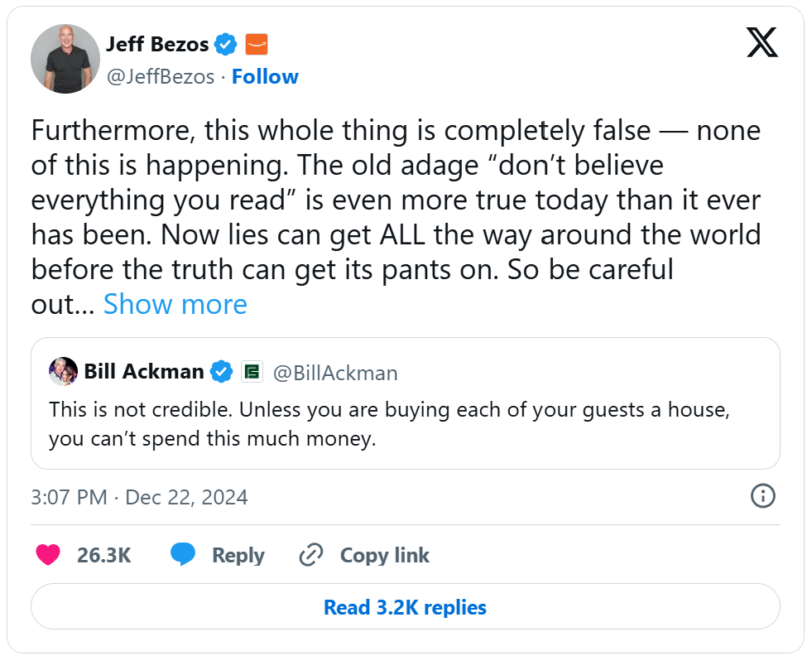Viewport: 812px width, 656px height.
Task: Click the X logo icon
Action: click(762, 41)
